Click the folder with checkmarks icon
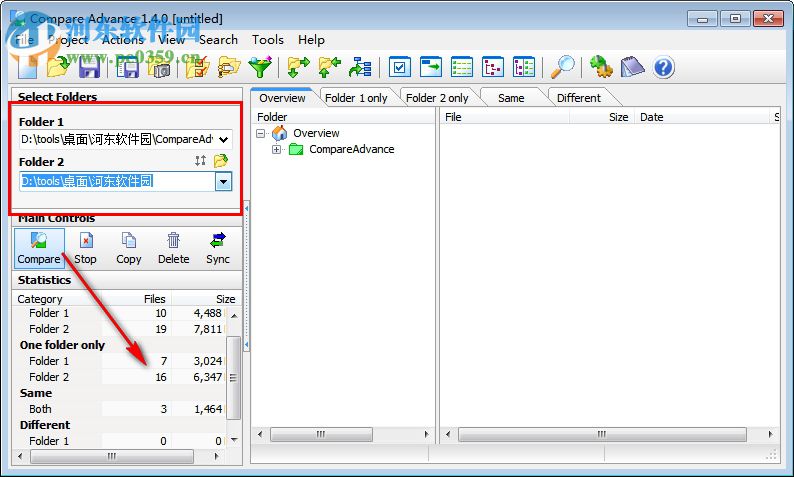The width and height of the screenshot is (794, 477). pos(197,67)
